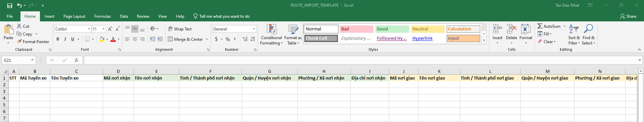
Task: Open the text Orientation options
Action: coord(153,29)
